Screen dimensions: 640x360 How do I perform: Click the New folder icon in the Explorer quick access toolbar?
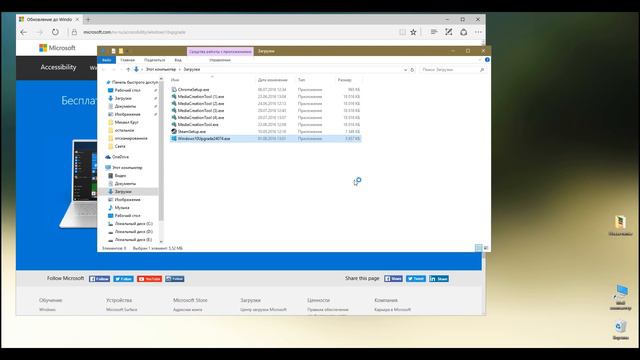click(x=121, y=51)
